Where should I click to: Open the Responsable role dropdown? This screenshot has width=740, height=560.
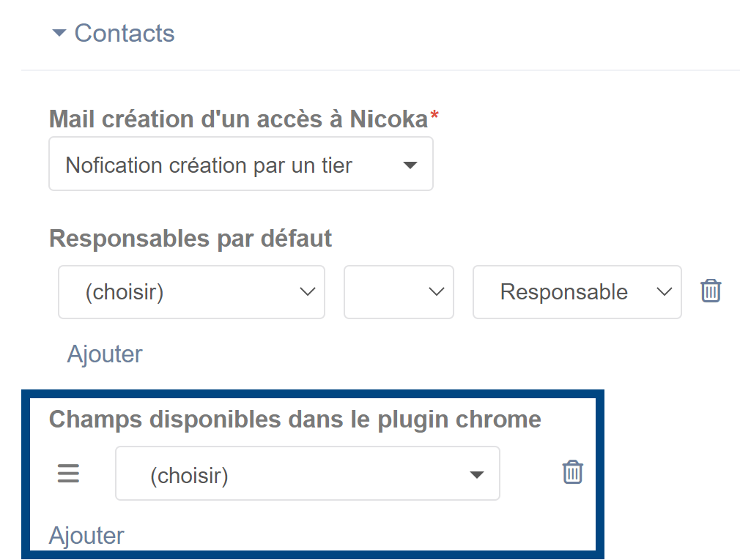[x=577, y=292]
